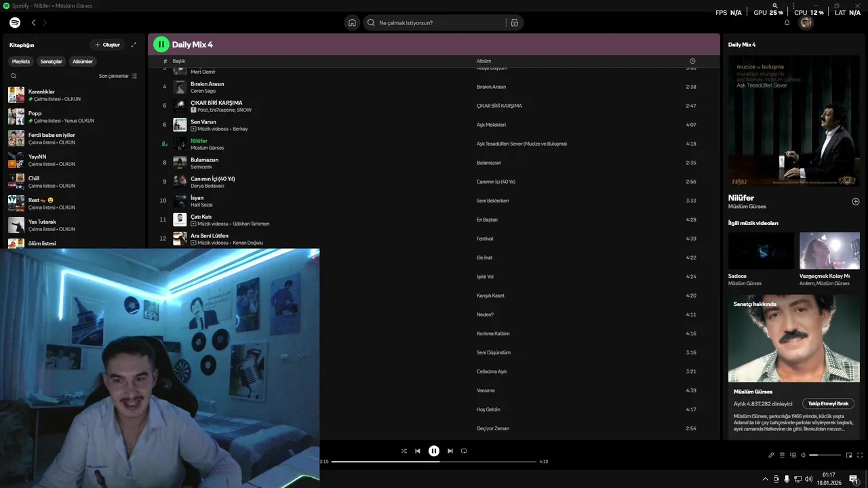Select the Playlists filter chip
This screenshot has height=488, width=868.
(21, 61)
